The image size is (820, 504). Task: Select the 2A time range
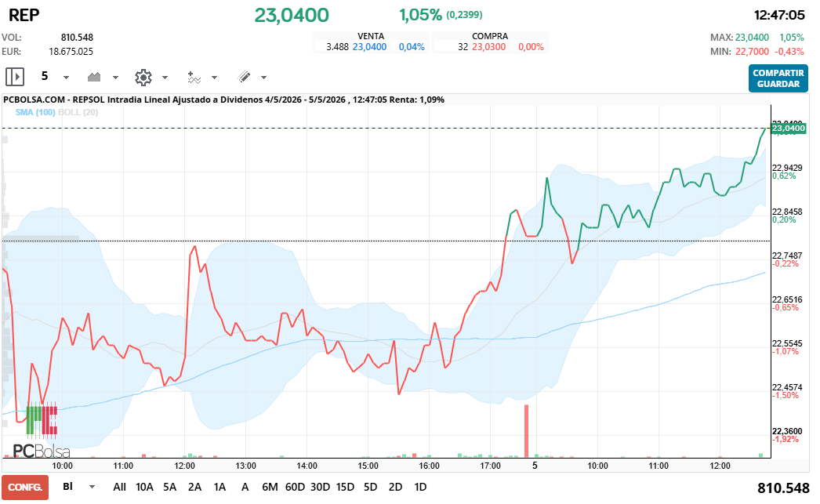pos(194,487)
